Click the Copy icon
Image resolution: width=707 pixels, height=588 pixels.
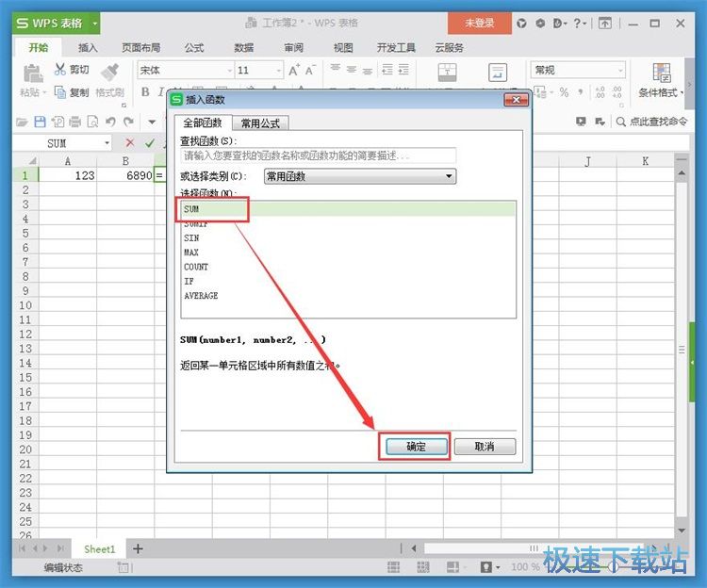60,92
